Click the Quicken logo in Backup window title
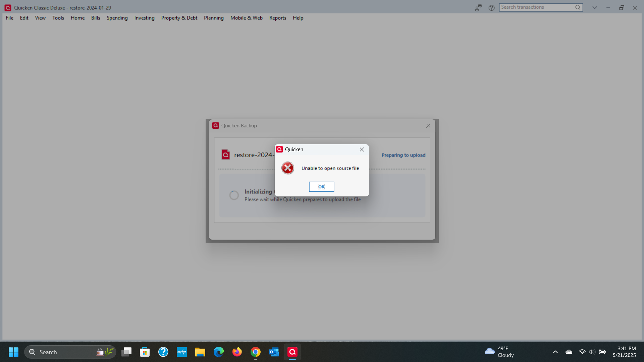This screenshot has height=362, width=644. 216,125
